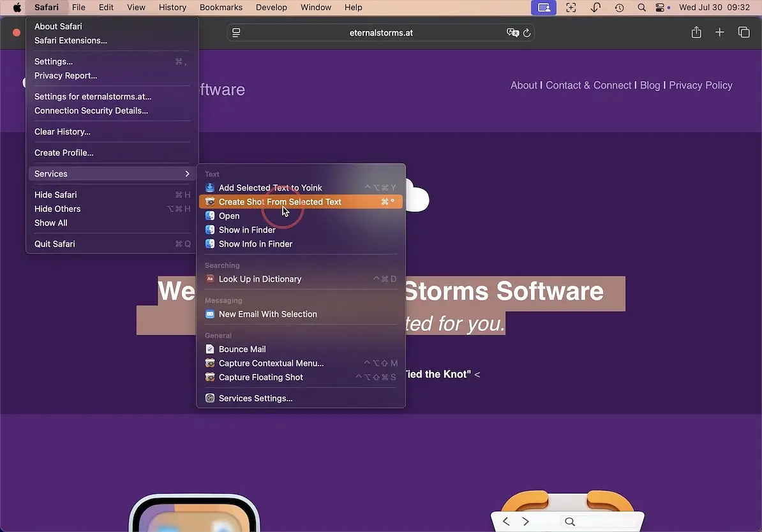Show tab overview icon in toolbar
Image resolution: width=762 pixels, height=532 pixels.
point(743,33)
